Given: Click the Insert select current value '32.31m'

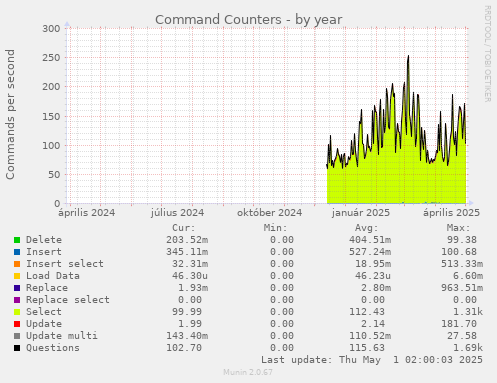Looking at the screenshot, I should (190, 264).
